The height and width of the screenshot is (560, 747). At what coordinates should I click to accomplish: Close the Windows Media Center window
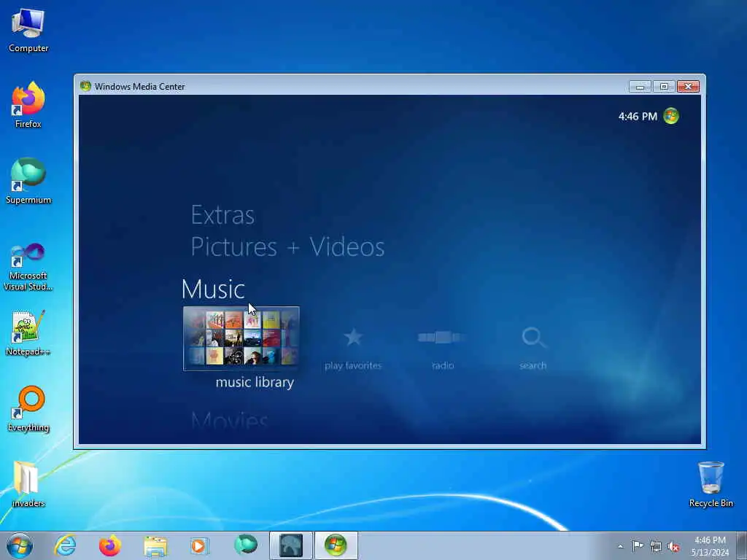tap(688, 86)
